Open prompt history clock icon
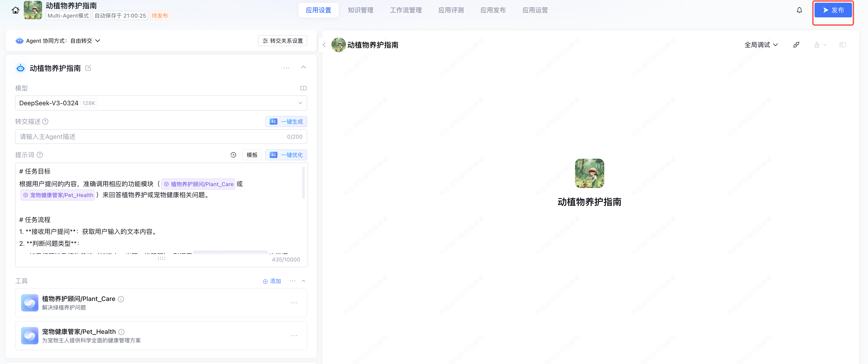The image size is (868, 364). click(x=233, y=155)
